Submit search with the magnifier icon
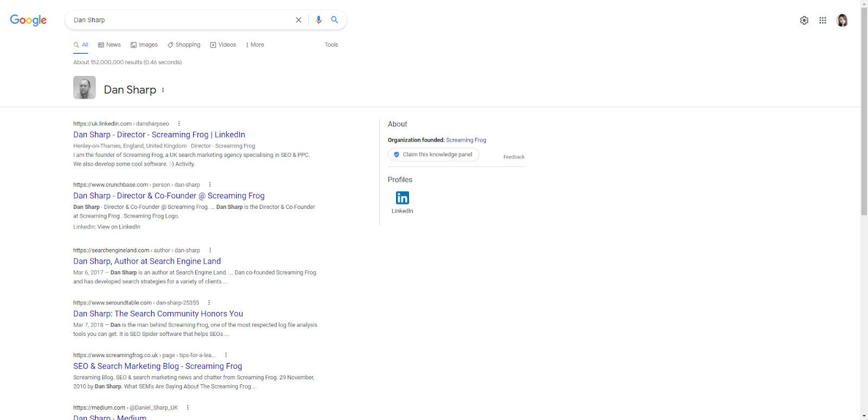This screenshot has width=868, height=420. [335, 20]
